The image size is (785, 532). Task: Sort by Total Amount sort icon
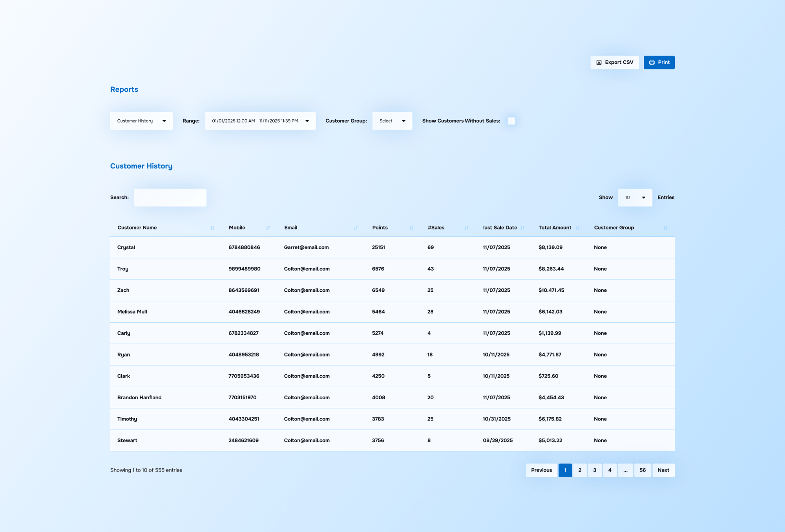click(x=577, y=228)
